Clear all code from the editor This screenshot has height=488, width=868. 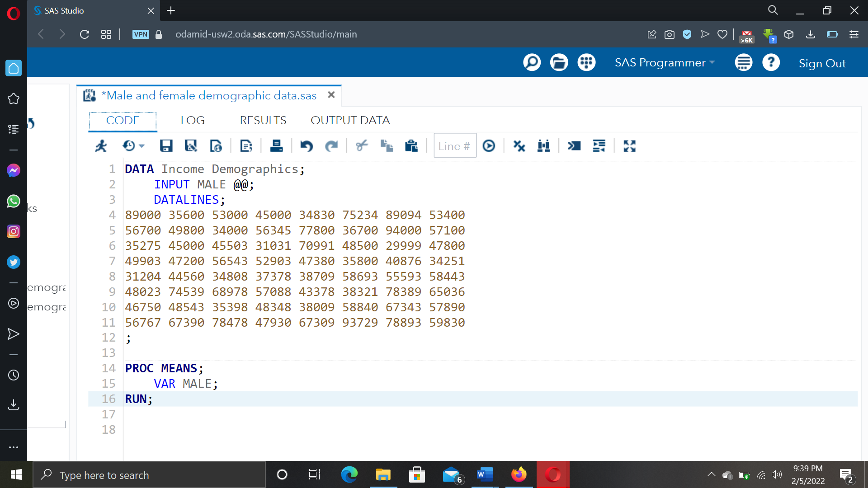tap(519, 145)
